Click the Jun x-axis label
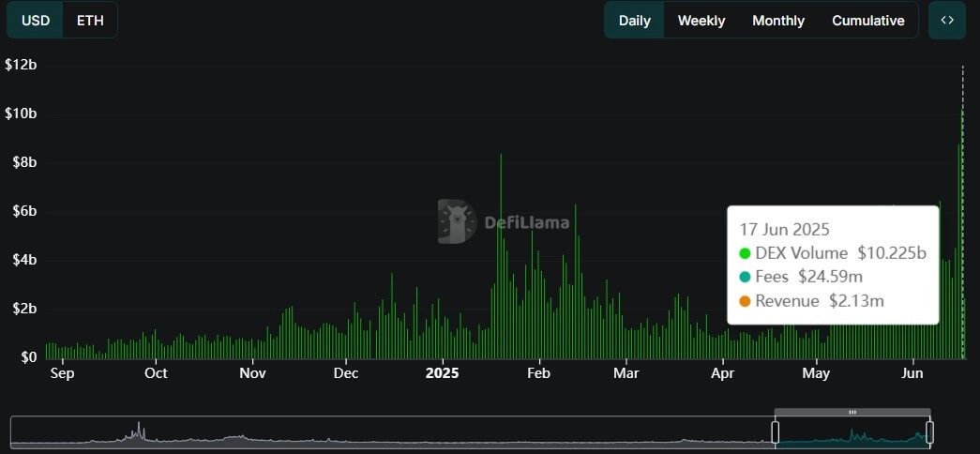This screenshot has width=980, height=454. [x=913, y=373]
